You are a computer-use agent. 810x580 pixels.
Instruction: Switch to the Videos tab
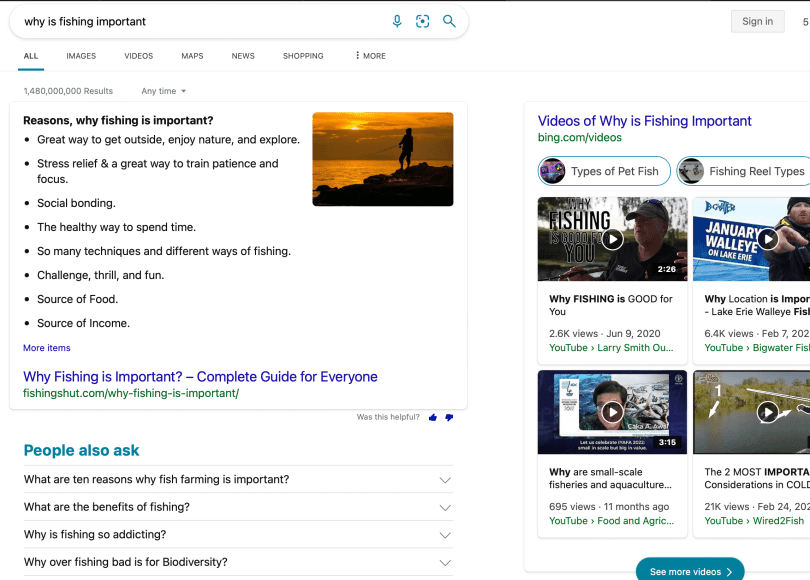click(x=138, y=56)
